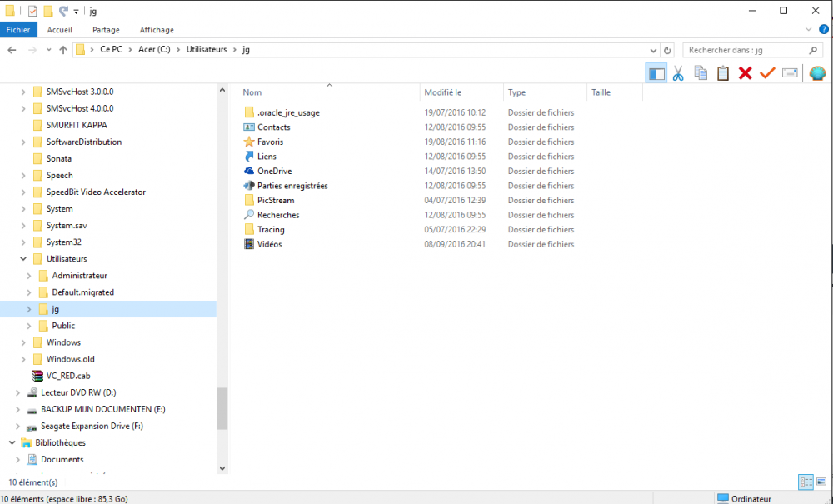Open the Fichier menu
Viewport: 833px width, 504px height.
18,29
